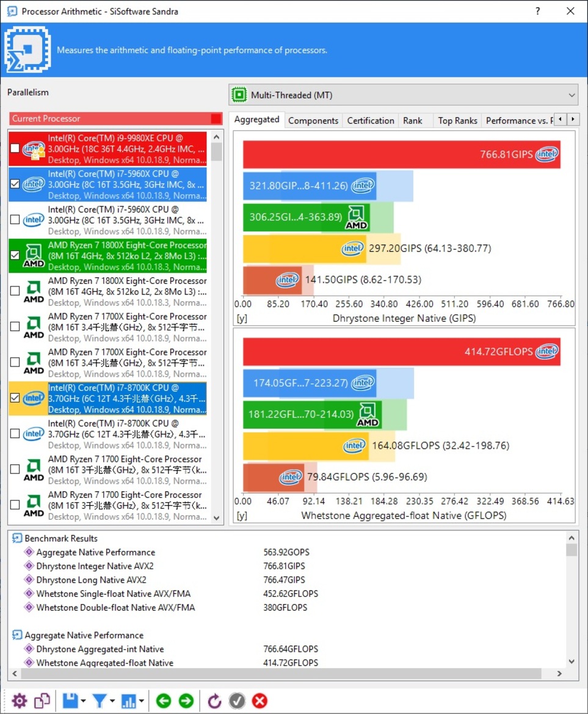This screenshot has height=714, width=588.
Task: Untick the checked blue-highlighted Core i7-5960X checkbox
Action: pyautogui.click(x=15, y=184)
